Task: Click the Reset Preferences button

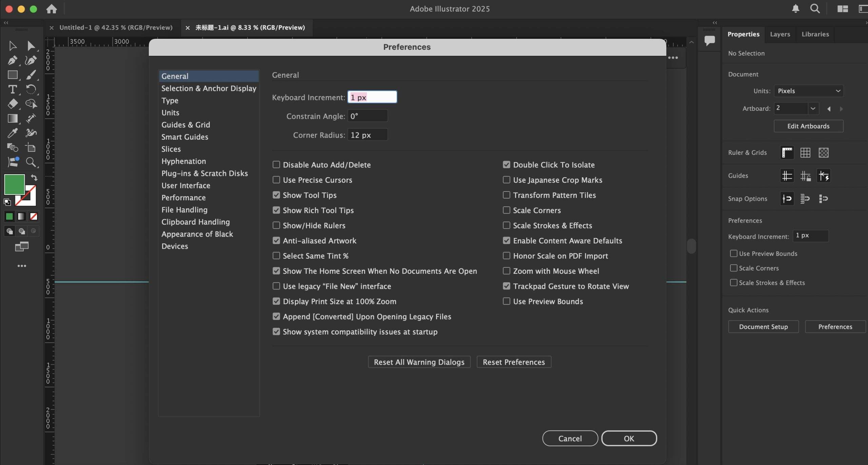Action: [x=514, y=362]
